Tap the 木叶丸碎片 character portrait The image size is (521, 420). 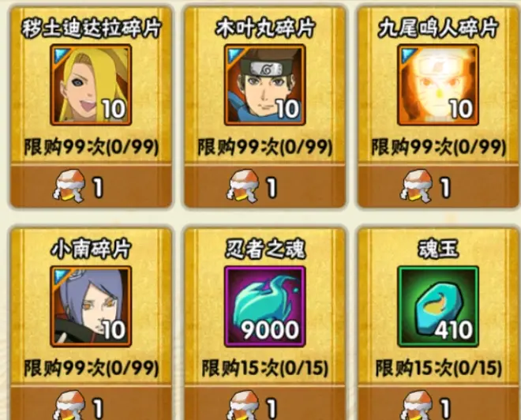(x=264, y=85)
